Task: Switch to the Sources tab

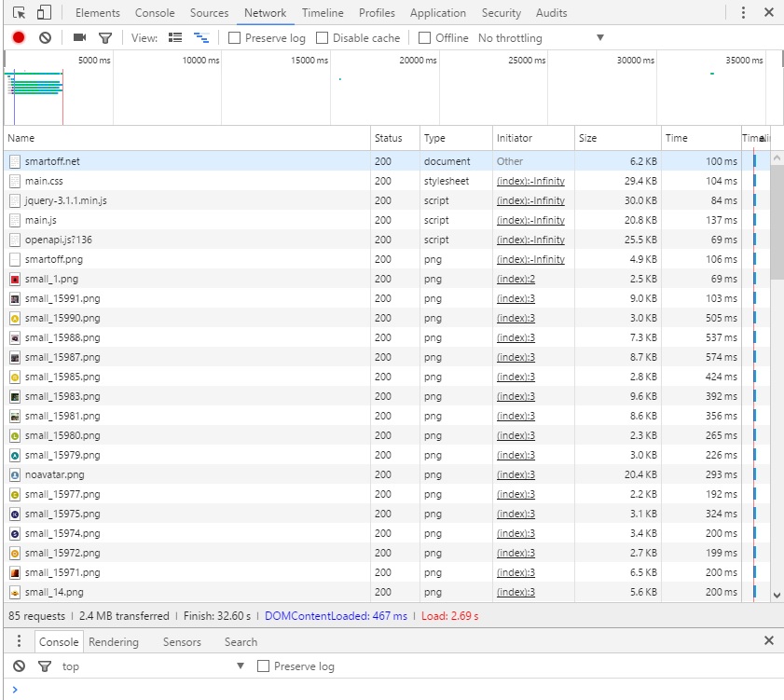Action: click(209, 13)
